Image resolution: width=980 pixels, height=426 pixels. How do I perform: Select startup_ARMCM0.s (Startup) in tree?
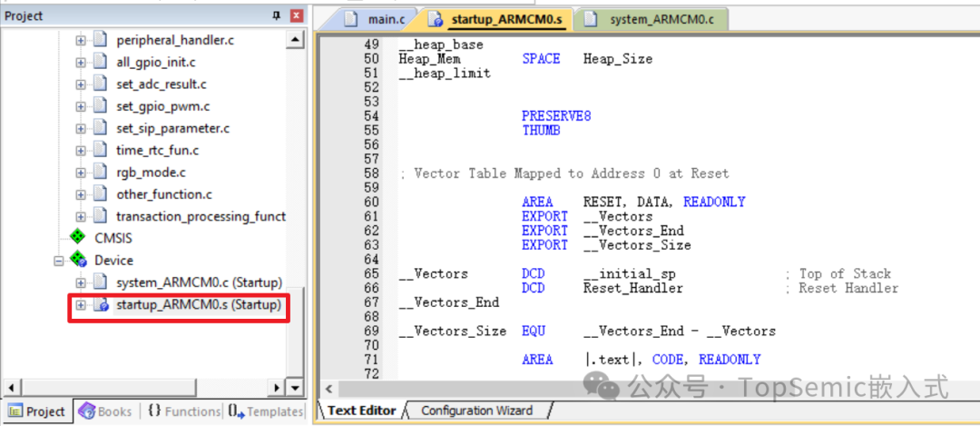pos(199,305)
